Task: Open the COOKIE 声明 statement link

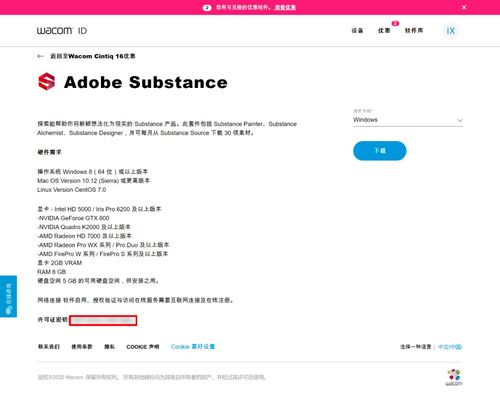Action: pos(143,347)
